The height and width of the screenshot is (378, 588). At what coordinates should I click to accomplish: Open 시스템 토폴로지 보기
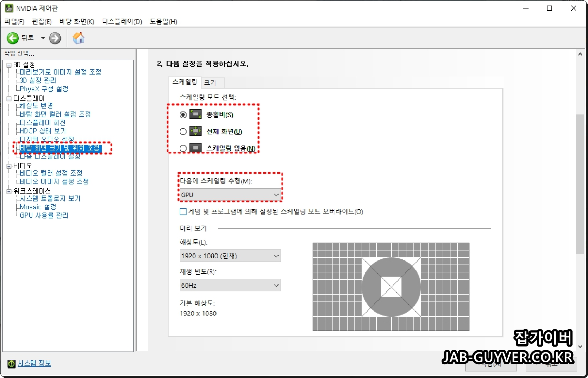[50, 198]
